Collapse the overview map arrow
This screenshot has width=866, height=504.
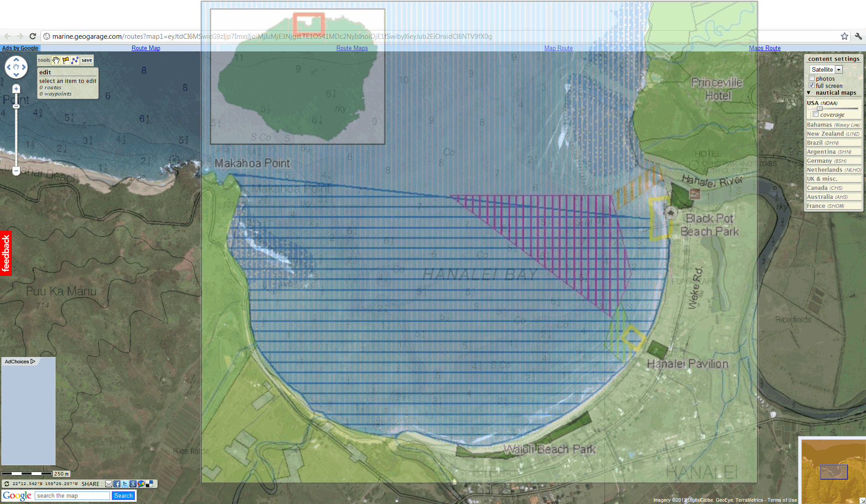tap(862, 500)
